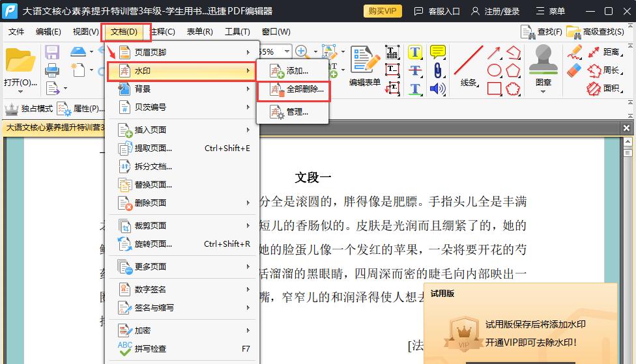Open the 文档(D) menu
The width and height of the screenshot is (636, 364).
pyautogui.click(x=124, y=32)
